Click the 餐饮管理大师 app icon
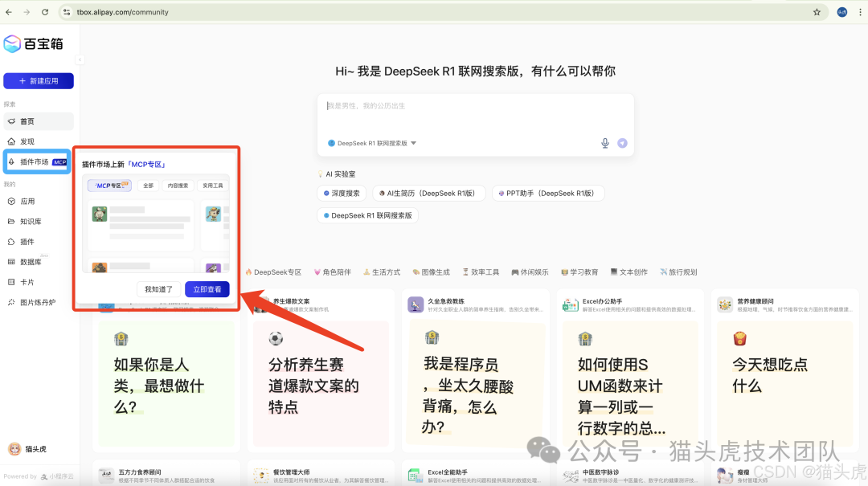The image size is (868, 486). coord(260,476)
